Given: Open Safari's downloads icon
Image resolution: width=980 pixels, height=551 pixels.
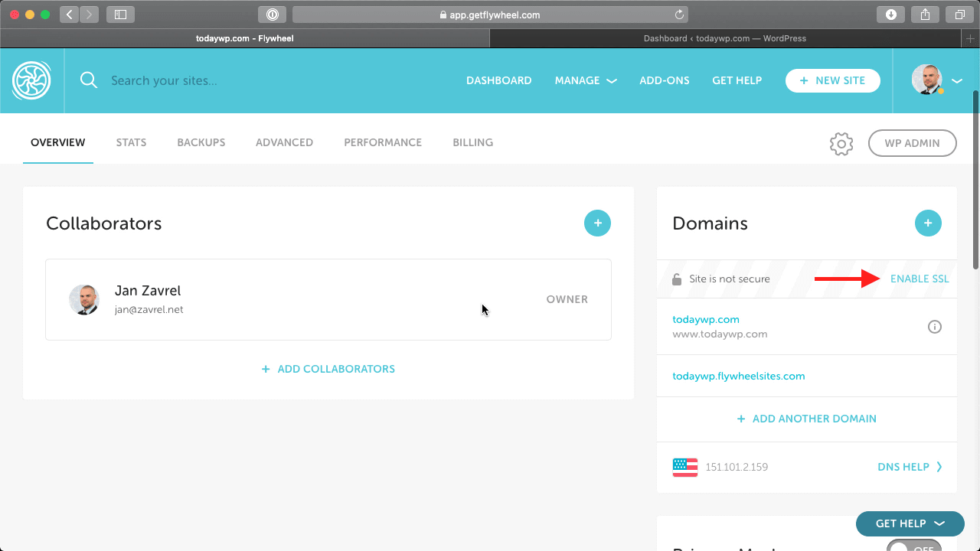Looking at the screenshot, I should coord(891,15).
